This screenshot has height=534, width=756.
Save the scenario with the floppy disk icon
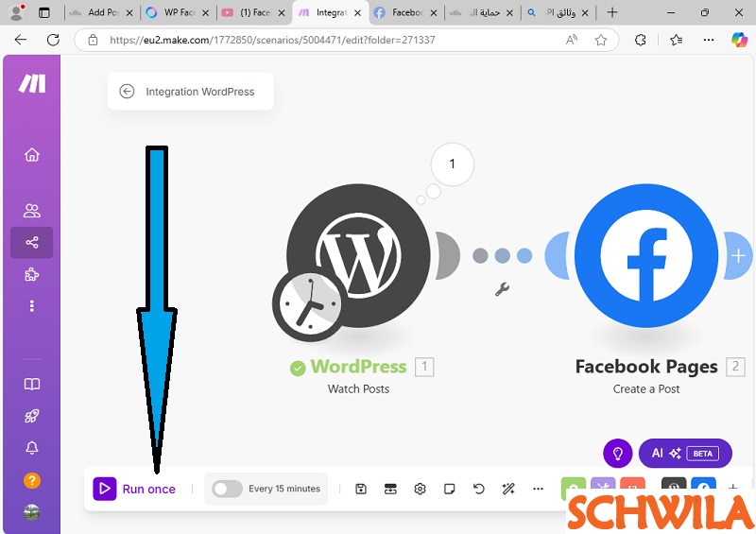point(361,490)
